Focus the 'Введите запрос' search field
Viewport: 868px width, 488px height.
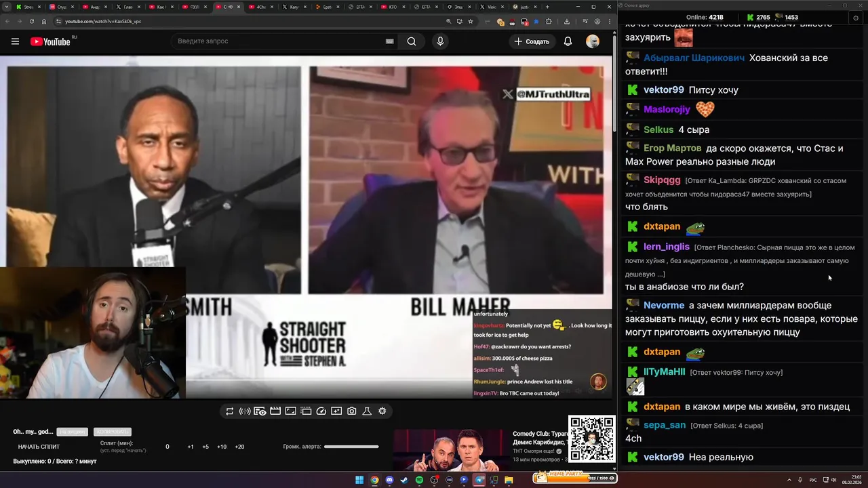(279, 41)
